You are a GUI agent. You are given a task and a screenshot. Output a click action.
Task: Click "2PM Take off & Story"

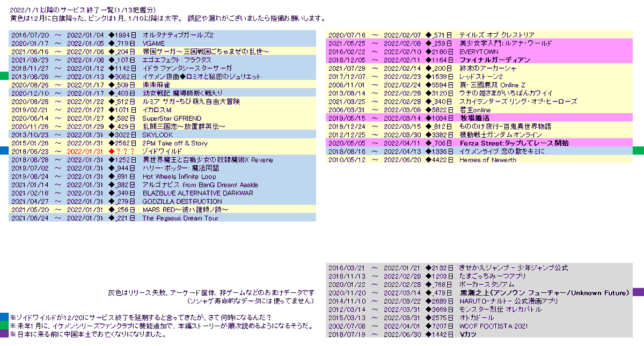pos(175,143)
